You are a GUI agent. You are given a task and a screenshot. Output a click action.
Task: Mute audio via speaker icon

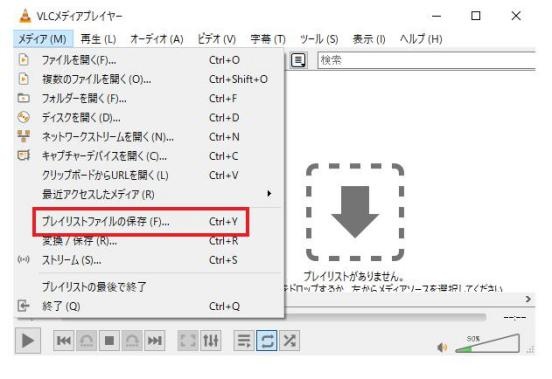[442, 347]
